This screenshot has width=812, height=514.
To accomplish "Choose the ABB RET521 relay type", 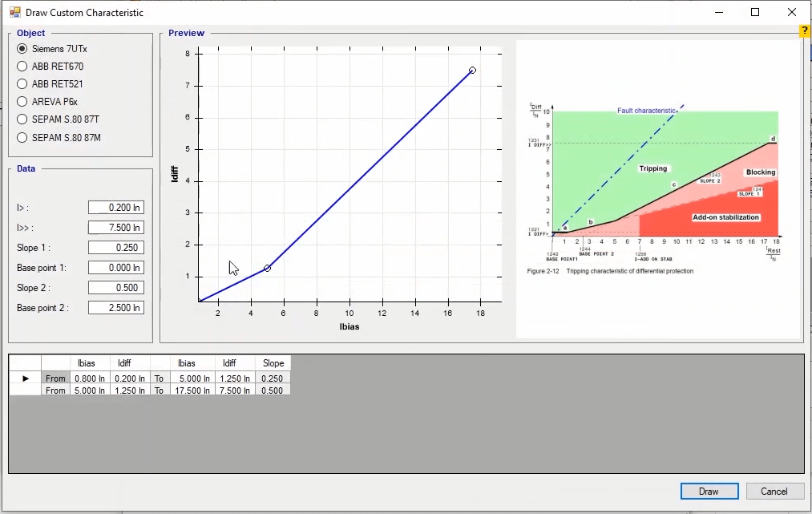I will click(22, 84).
